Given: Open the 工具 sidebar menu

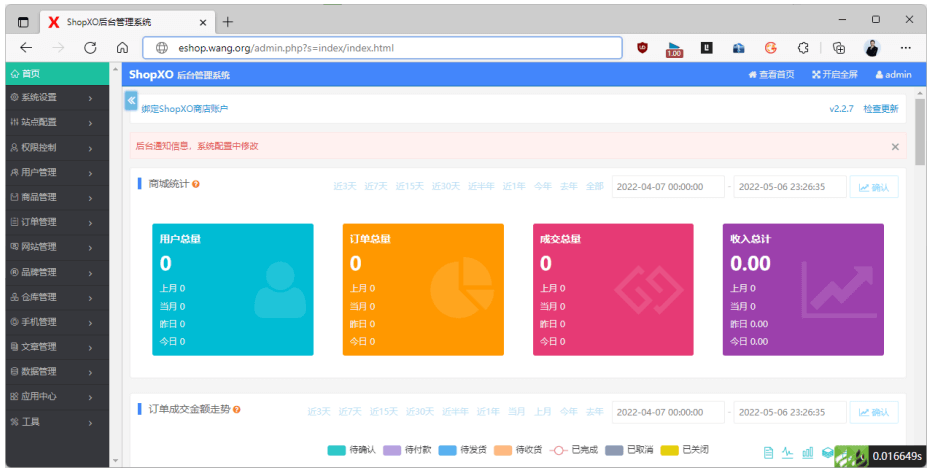Looking at the screenshot, I should click(57, 422).
